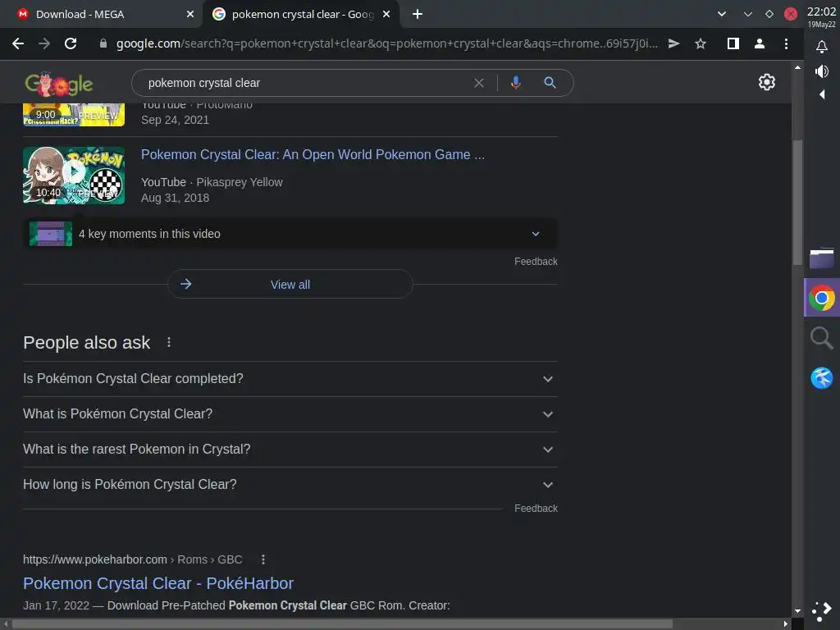
Task: Open the Chrome three-dot menu
Action: pyautogui.click(x=786, y=44)
